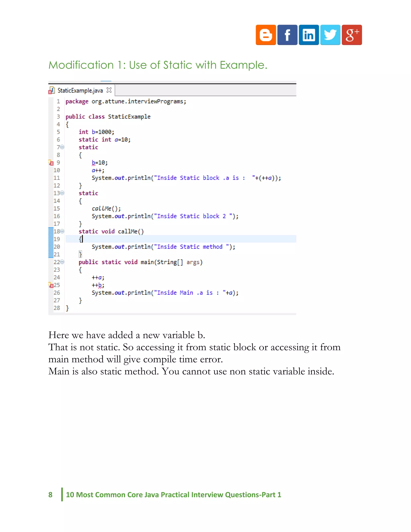Click the Java file icon on tab

click(x=52, y=91)
